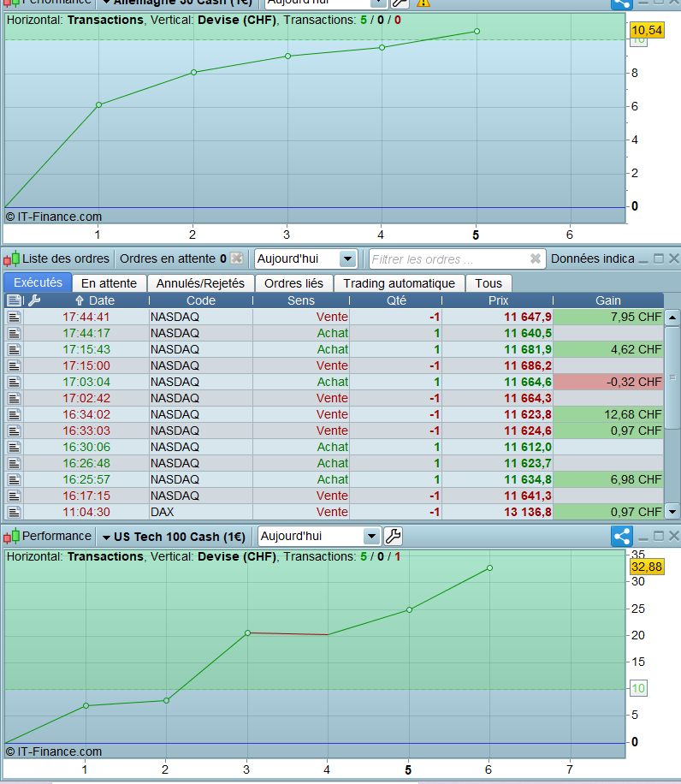Click the fifth transaction point on upper chart

[477, 31]
